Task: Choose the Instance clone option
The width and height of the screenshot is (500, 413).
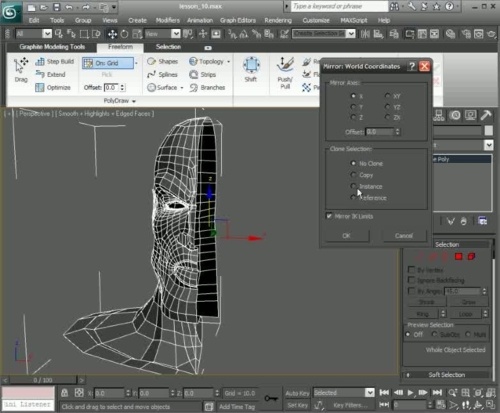Action: 353,186
